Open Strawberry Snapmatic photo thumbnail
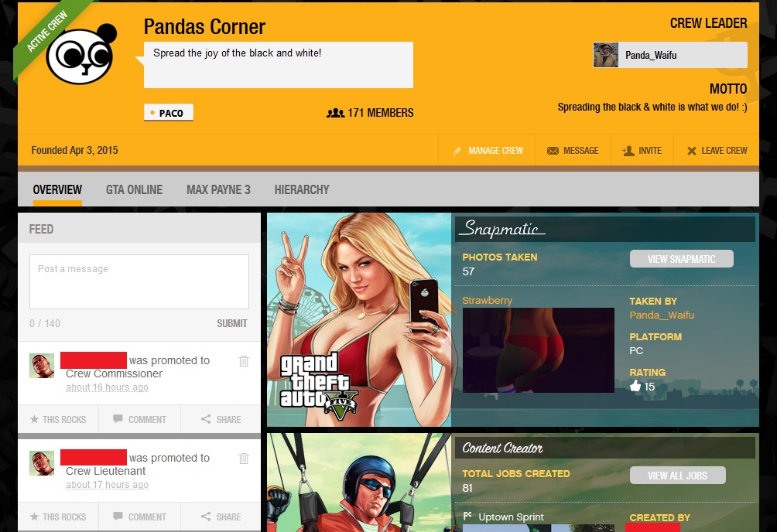The image size is (777, 532). coord(538,350)
